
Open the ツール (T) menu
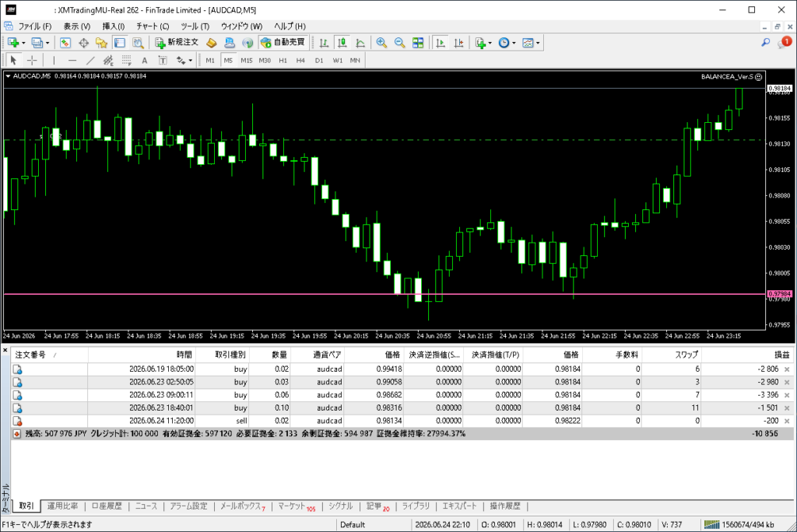pyautogui.click(x=195, y=26)
